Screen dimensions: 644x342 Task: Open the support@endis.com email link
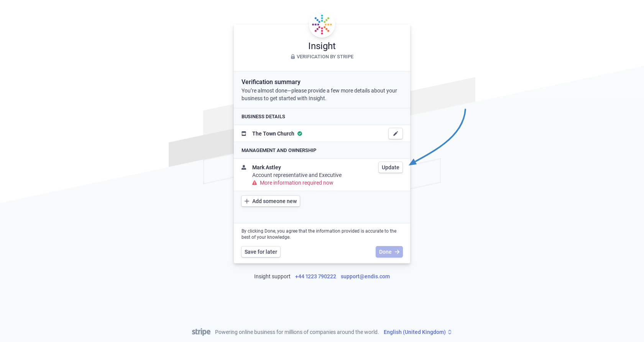(365, 276)
